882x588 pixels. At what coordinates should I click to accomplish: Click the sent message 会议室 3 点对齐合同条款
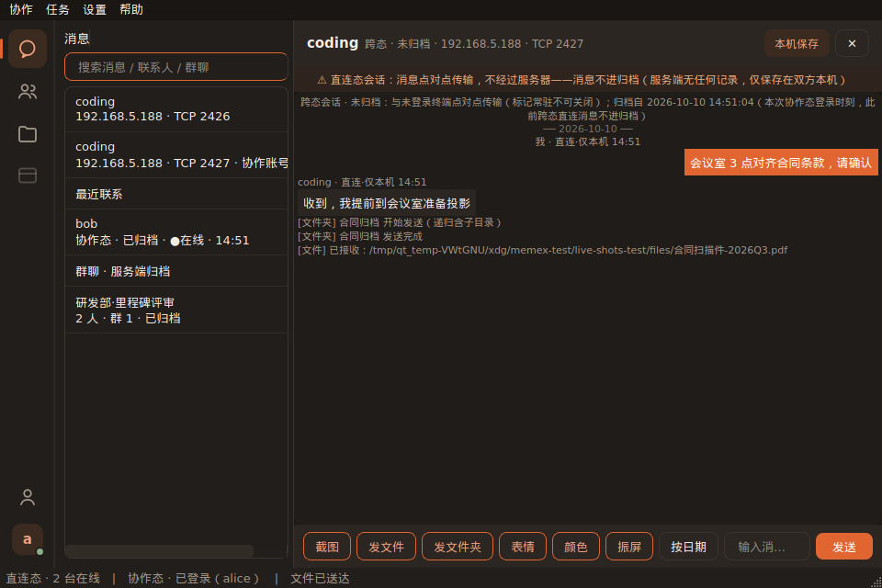(781, 163)
